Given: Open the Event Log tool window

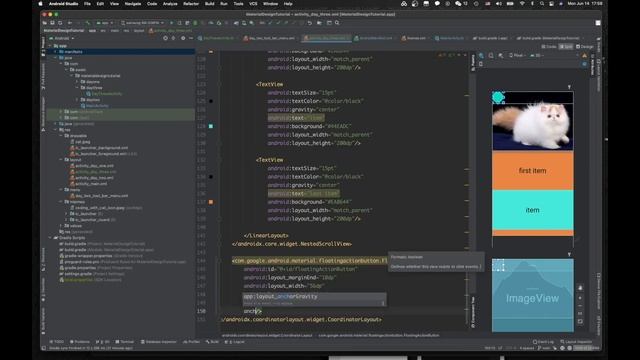Looking at the screenshot, I should (543, 342).
